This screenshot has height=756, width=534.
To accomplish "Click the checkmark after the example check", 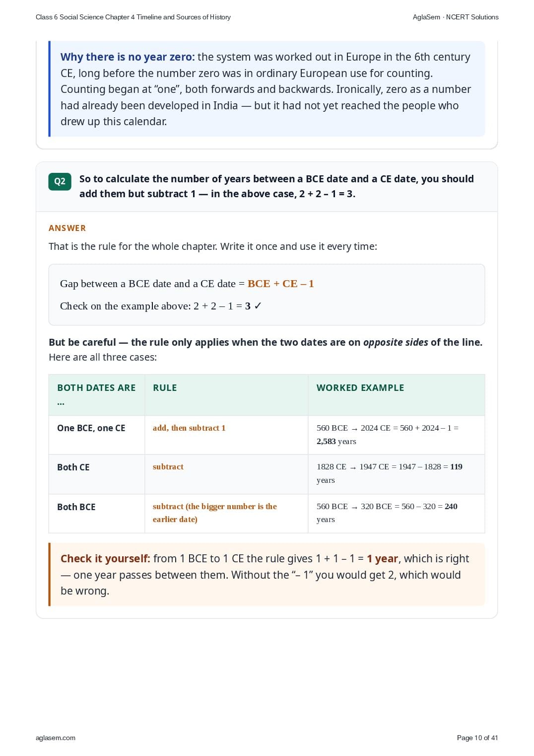I will point(258,306).
